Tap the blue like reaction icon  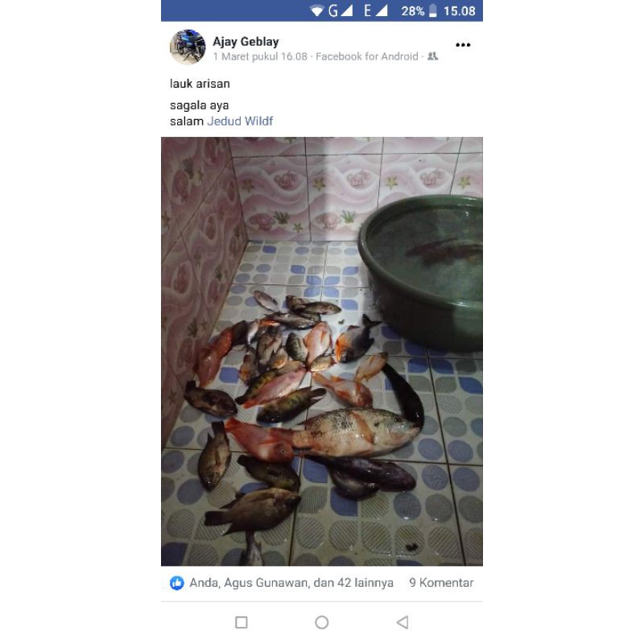[x=177, y=583]
